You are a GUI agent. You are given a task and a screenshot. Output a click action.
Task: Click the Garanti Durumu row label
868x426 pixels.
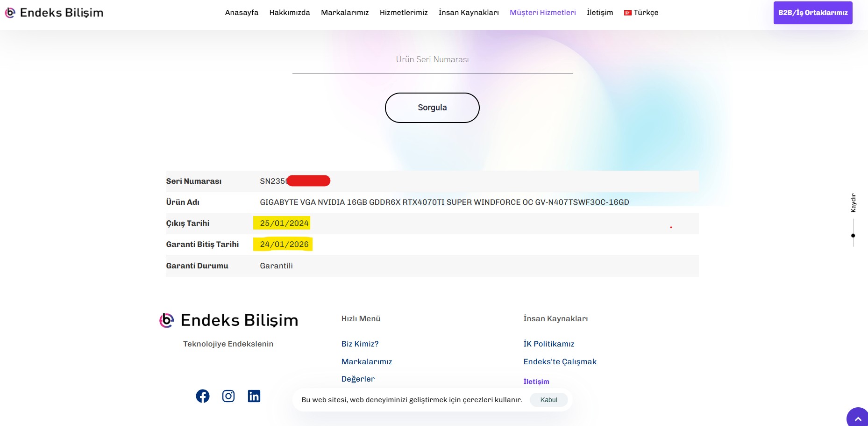point(197,266)
